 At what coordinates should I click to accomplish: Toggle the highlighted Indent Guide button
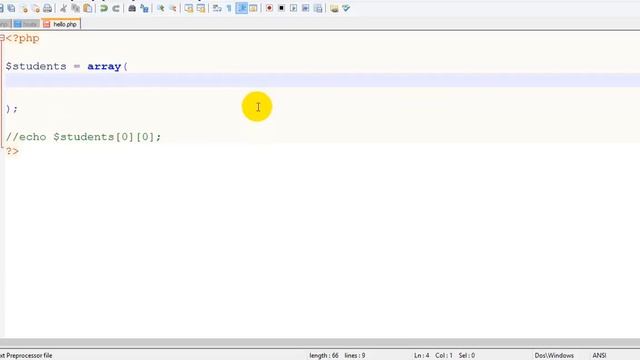242,8
